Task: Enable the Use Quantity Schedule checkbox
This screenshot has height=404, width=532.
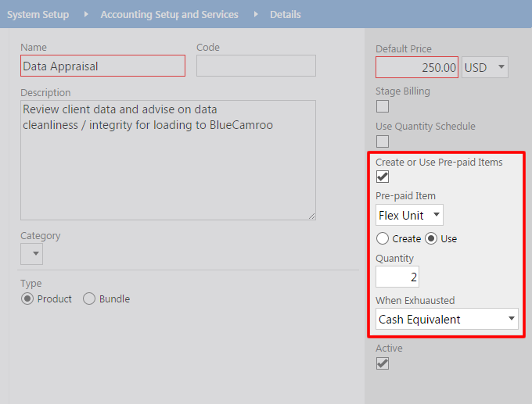Action: pyautogui.click(x=383, y=141)
